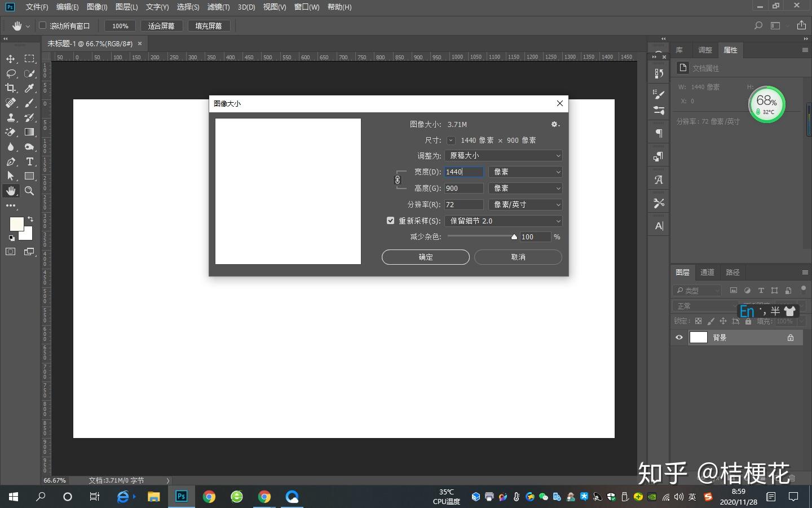
Task: Select the Eyedropper tool
Action: [30, 88]
